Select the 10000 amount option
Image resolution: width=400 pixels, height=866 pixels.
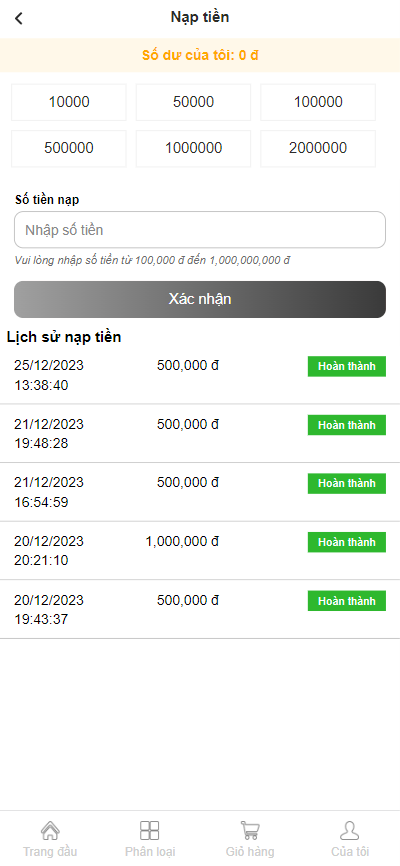[x=69, y=102]
